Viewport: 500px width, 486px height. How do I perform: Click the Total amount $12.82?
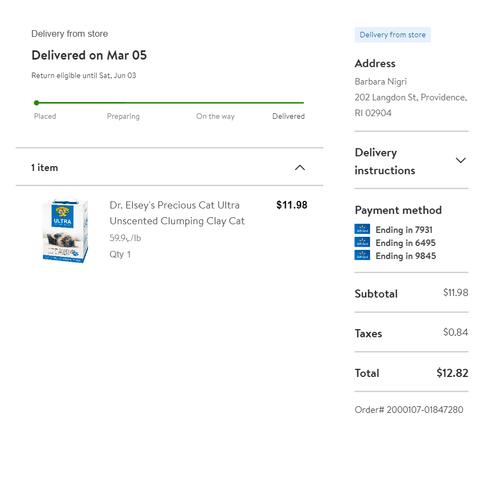coord(452,373)
